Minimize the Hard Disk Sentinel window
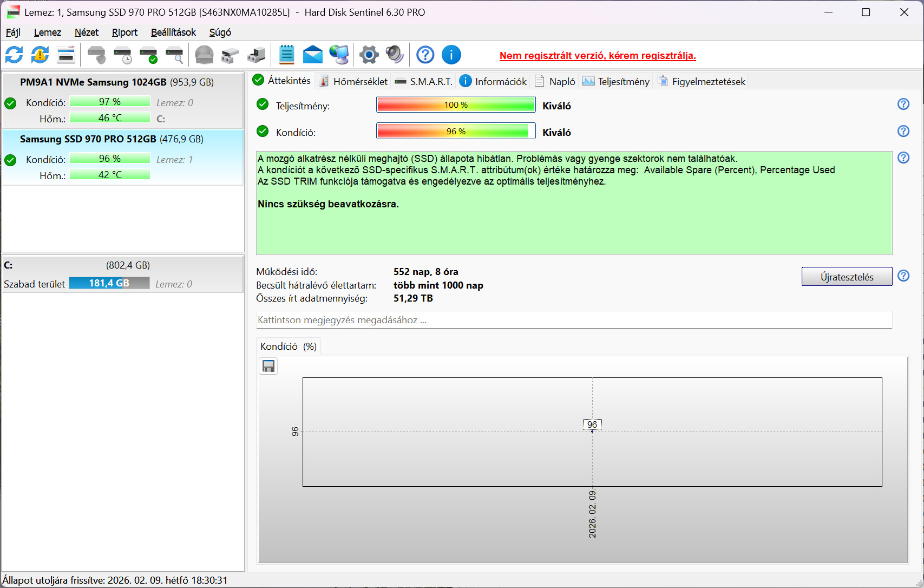The height and width of the screenshot is (588, 924). tap(828, 12)
